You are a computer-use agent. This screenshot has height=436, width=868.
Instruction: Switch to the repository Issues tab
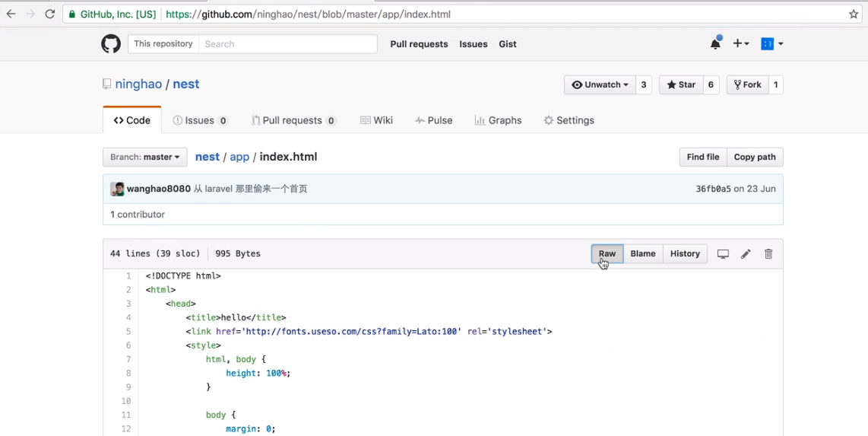point(201,120)
